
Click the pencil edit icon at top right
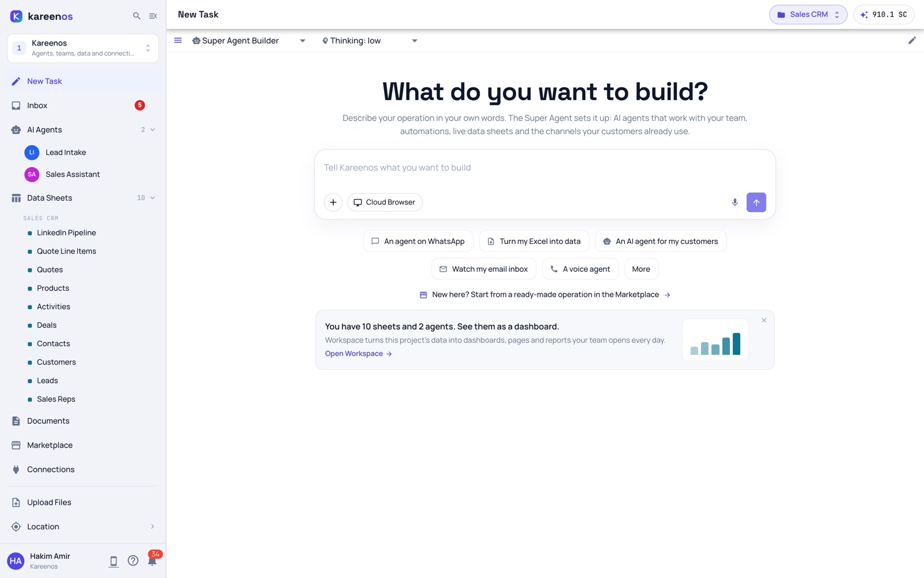912,40
